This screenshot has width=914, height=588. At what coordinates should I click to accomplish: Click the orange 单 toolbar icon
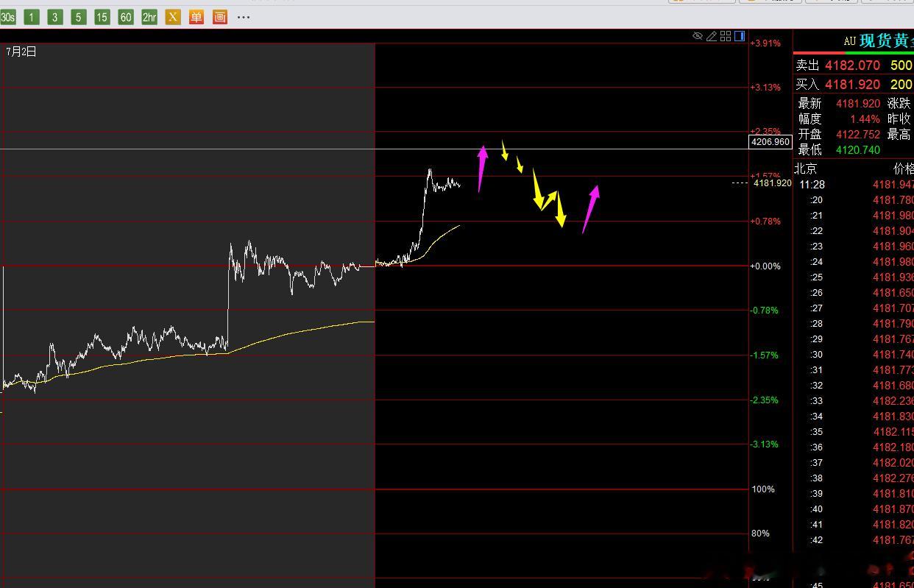(x=196, y=17)
